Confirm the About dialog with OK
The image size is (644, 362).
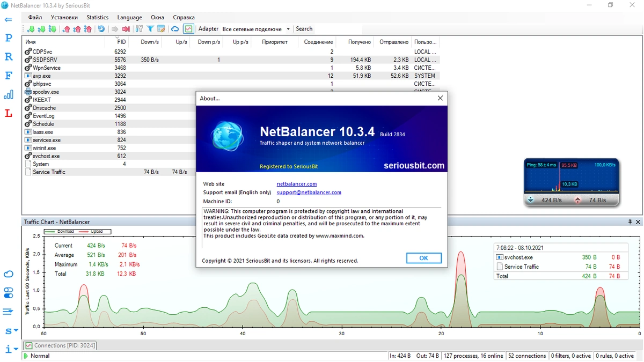pyautogui.click(x=423, y=258)
